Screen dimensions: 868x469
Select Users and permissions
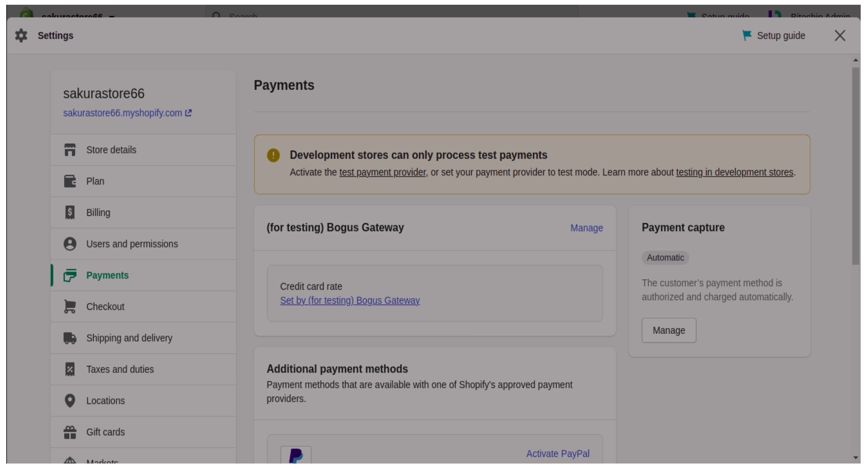coord(143,244)
